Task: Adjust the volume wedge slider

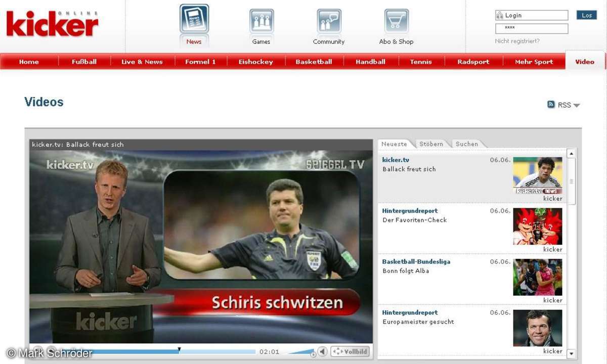Action: (x=301, y=352)
